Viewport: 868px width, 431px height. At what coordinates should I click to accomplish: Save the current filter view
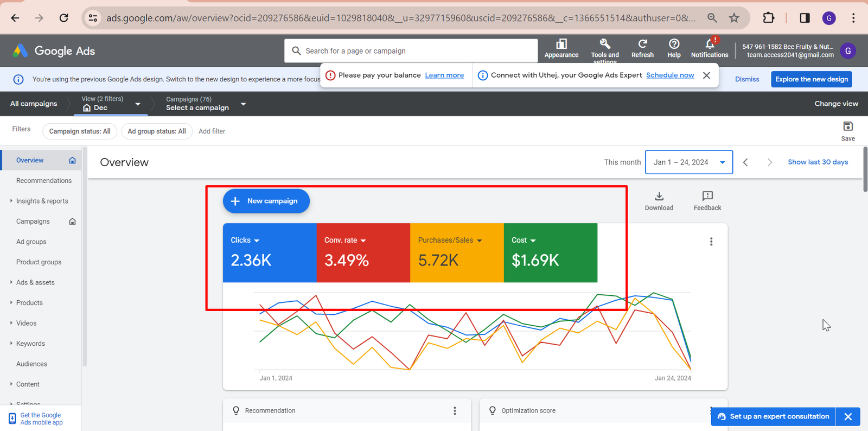tap(848, 131)
